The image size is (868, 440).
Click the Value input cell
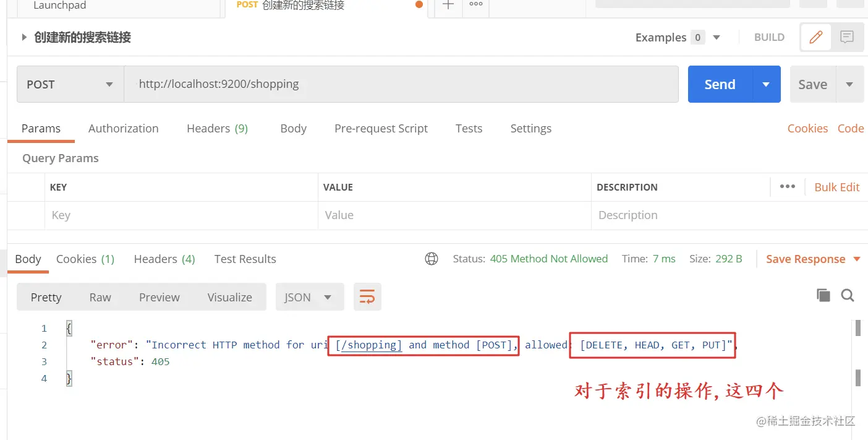[454, 215]
